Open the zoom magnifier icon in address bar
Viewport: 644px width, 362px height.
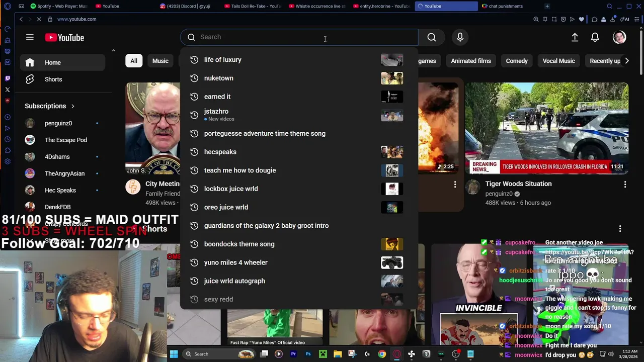point(536,19)
